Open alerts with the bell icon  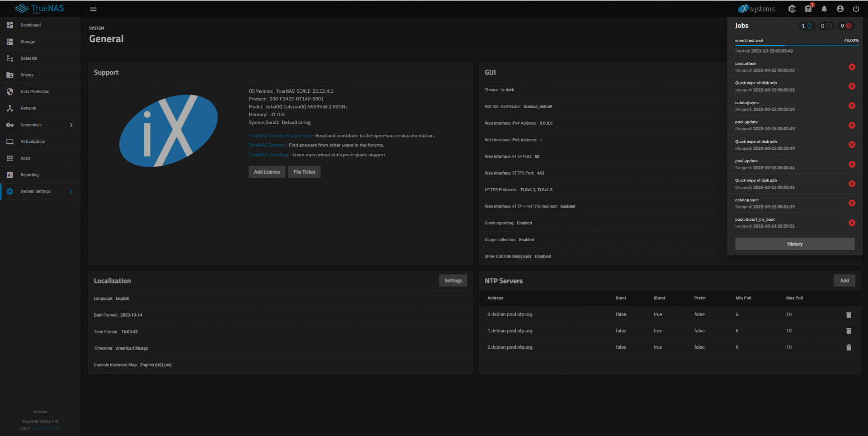pyautogui.click(x=824, y=9)
